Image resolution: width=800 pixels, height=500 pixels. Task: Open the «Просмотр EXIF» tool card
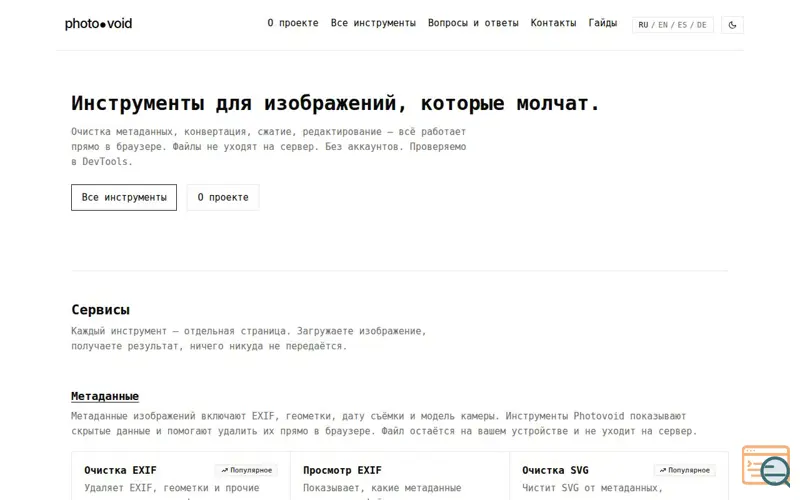399,476
